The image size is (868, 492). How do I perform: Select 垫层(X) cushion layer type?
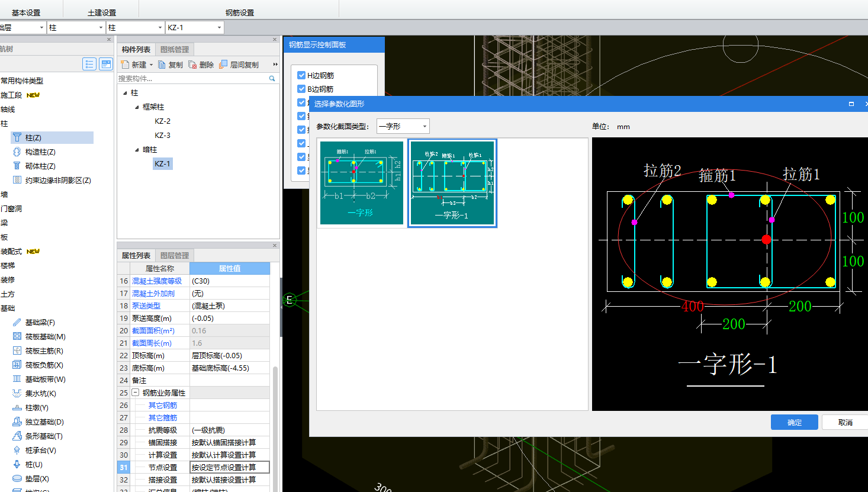[x=31, y=478]
